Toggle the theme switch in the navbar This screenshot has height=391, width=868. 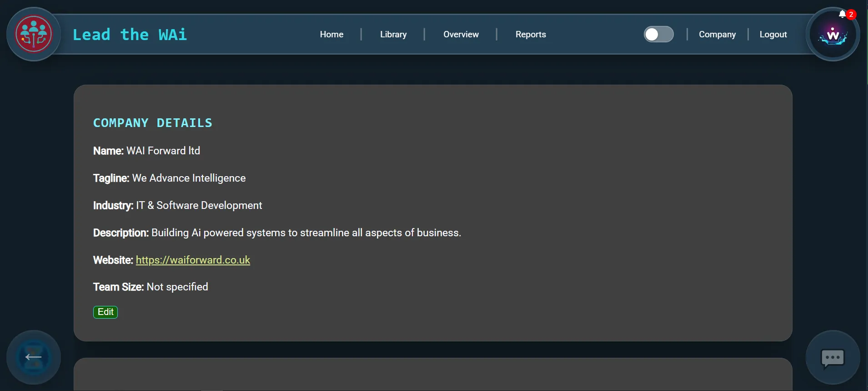[x=658, y=34]
